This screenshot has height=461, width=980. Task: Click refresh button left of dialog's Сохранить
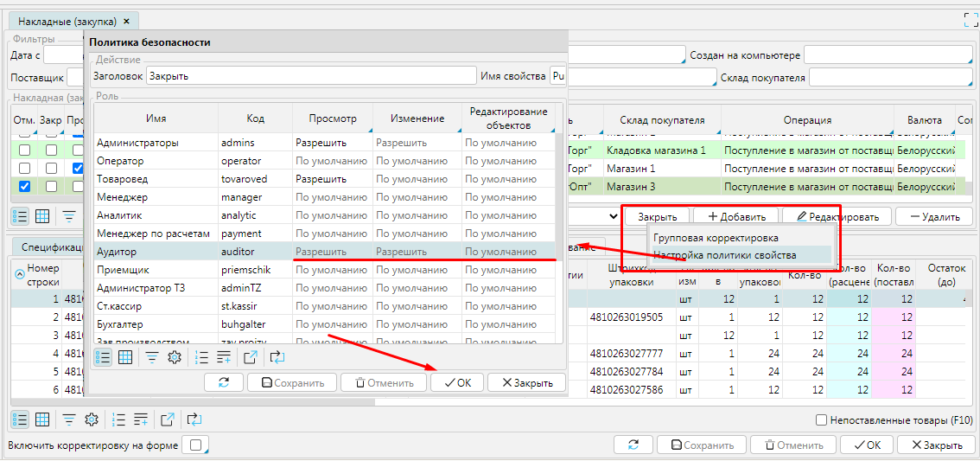[224, 382]
